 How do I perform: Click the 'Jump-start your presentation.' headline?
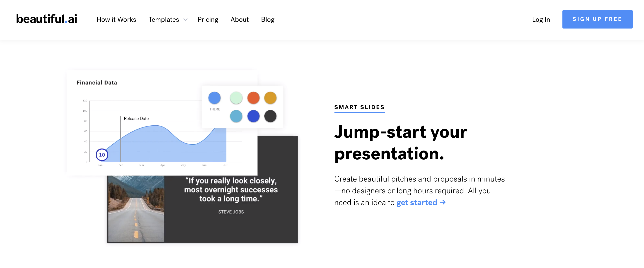coord(400,142)
